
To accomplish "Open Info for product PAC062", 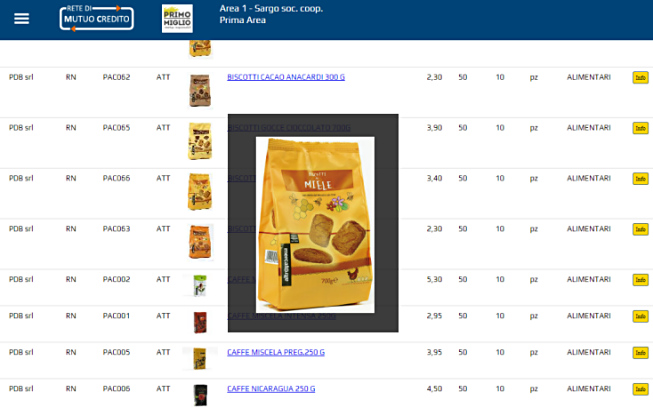I will [x=641, y=77].
